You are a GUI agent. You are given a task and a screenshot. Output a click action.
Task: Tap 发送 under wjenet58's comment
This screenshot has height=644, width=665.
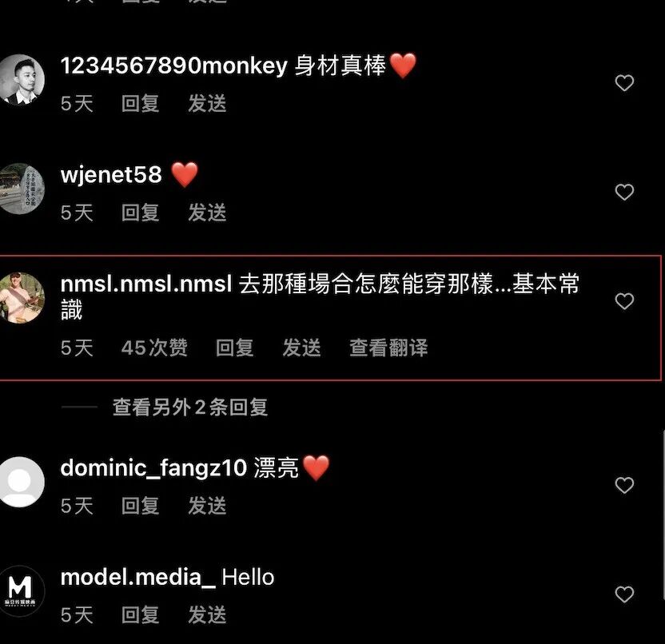pyautogui.click(x=207, y=213)
